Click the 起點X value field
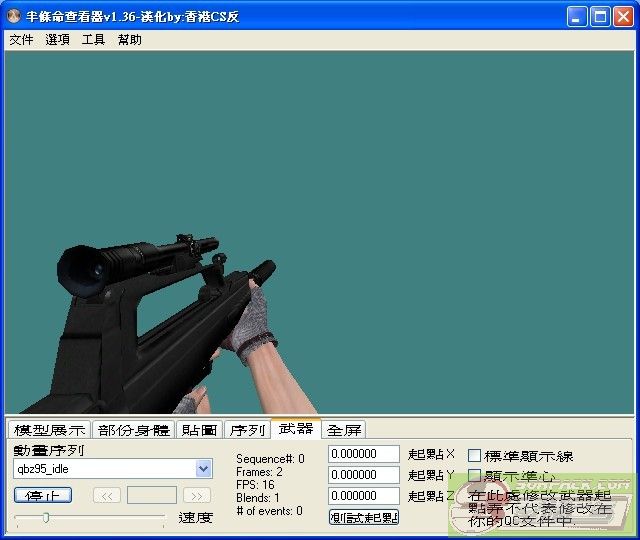 (x=364, y=454)
